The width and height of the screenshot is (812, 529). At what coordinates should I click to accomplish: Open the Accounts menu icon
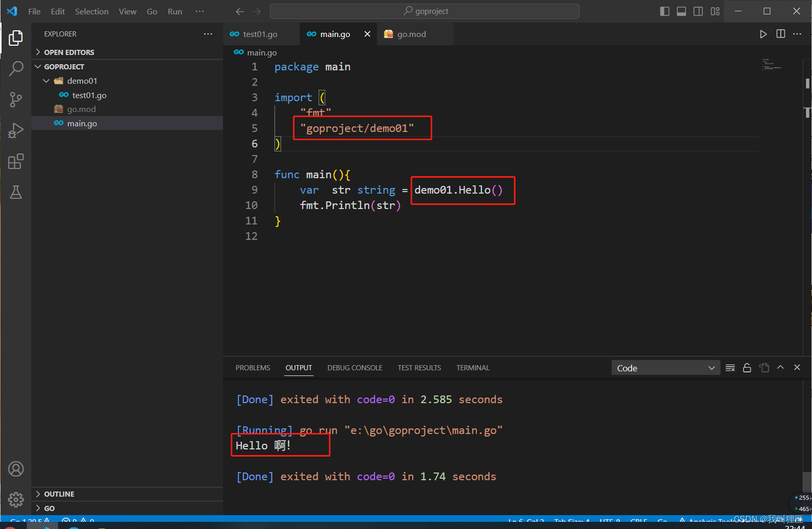[x=16, y=469]
